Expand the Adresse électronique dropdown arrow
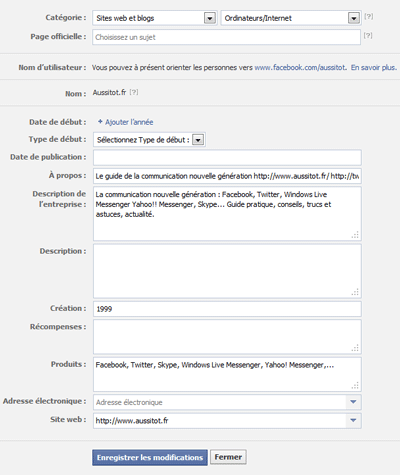The width and height of the screenshot is (400, 475). click(353, 402)
